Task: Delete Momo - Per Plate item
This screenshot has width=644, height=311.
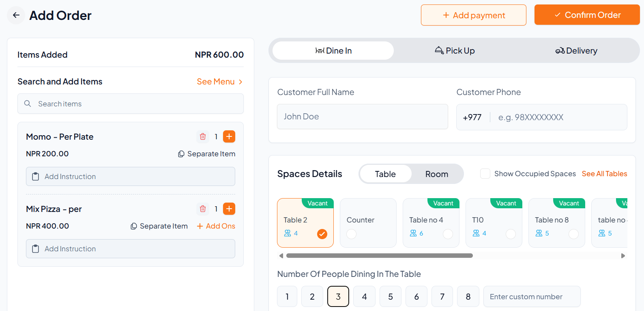Action: (x=203, y=137)
